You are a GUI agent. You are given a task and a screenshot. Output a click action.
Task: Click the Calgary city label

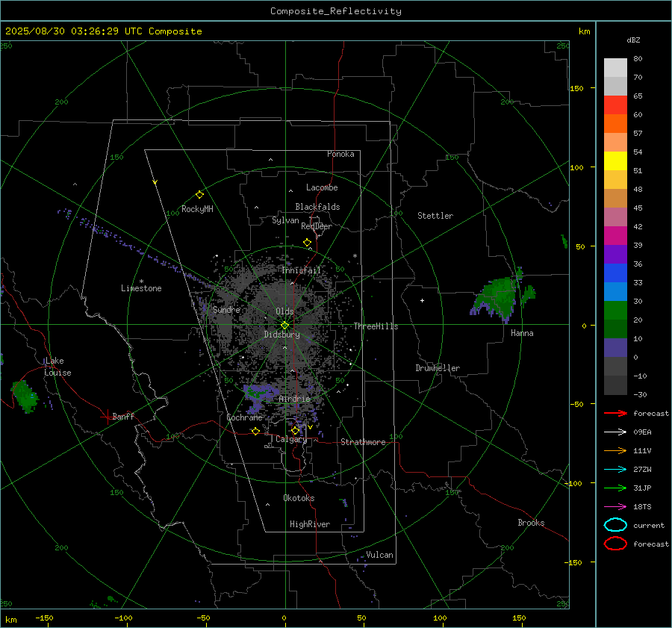point(291,439)
